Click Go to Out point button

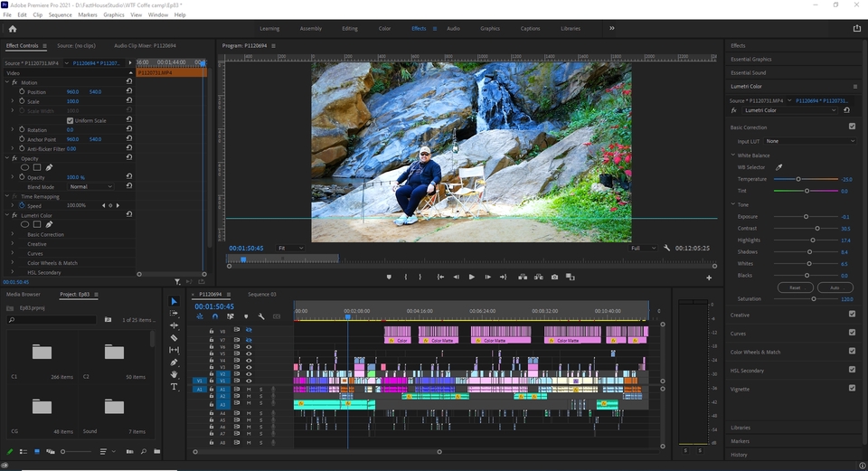pos(504,277)
